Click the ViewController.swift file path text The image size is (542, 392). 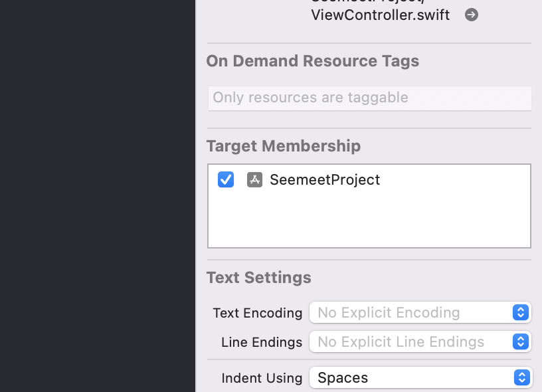coord(380,15)
